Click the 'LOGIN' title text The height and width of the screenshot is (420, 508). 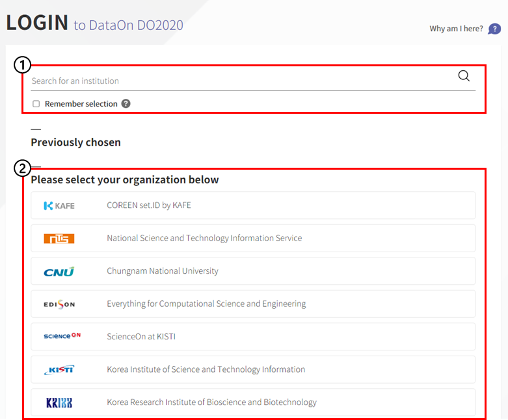point(37,23)
